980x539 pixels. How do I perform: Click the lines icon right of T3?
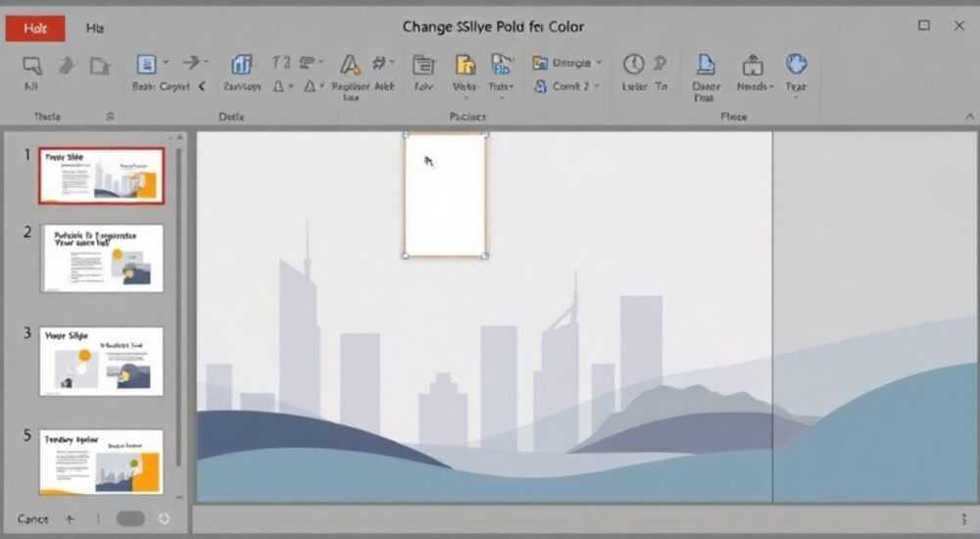[307, 62]
